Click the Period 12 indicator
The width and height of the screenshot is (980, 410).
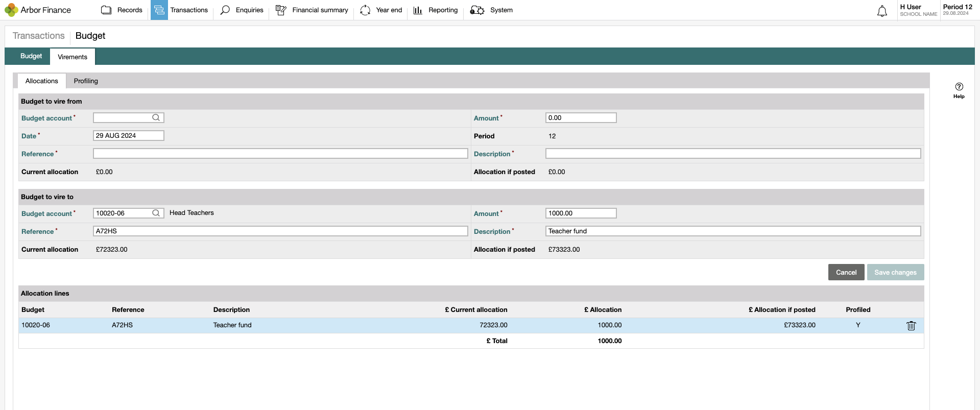(958, 7)
